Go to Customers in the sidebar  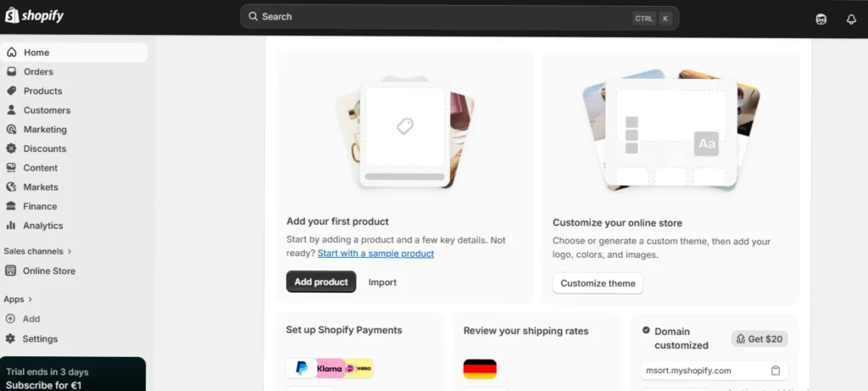point(47,110)
